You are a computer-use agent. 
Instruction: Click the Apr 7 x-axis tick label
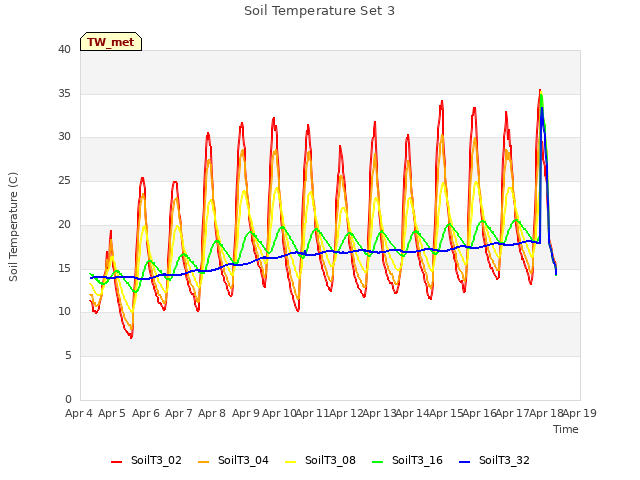(x=179, y=413)
